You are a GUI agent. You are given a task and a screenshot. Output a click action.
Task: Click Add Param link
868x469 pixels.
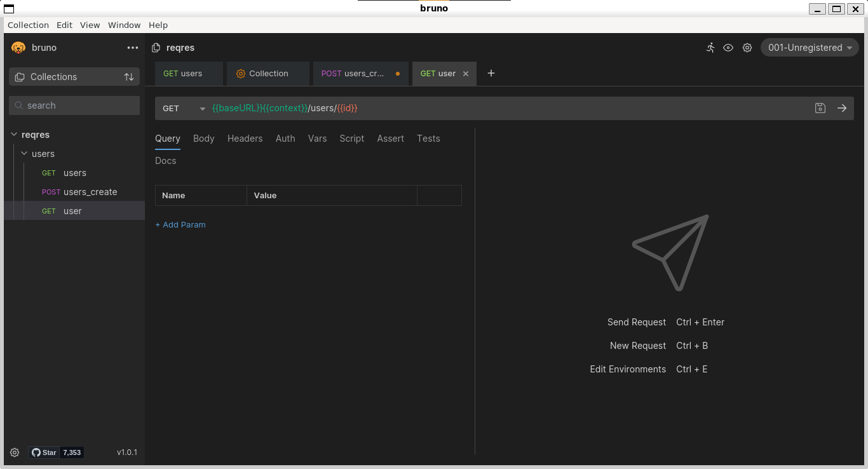coord(180,224)
